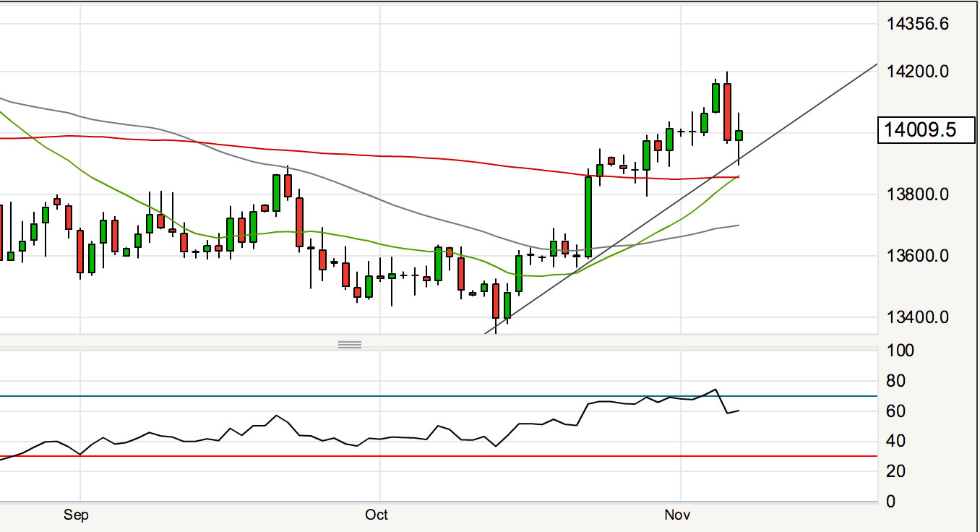Click the black RSI indicator line
Viewport: 980px width, 532px height.
coord(275,417)
